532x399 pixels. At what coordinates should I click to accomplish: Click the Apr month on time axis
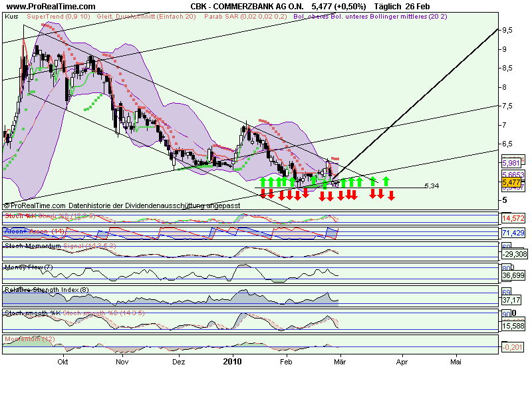[402, 362]
